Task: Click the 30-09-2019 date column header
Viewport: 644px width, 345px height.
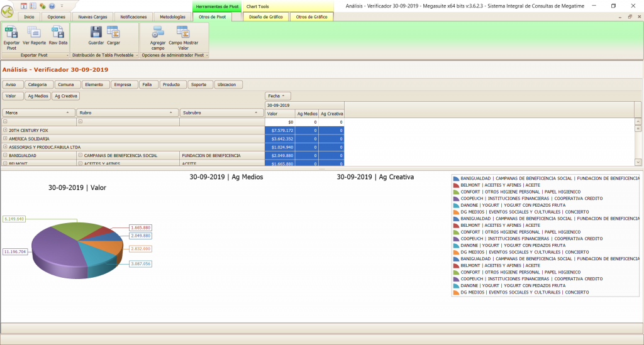Action: pyautogui.click(x=304, y=106)
